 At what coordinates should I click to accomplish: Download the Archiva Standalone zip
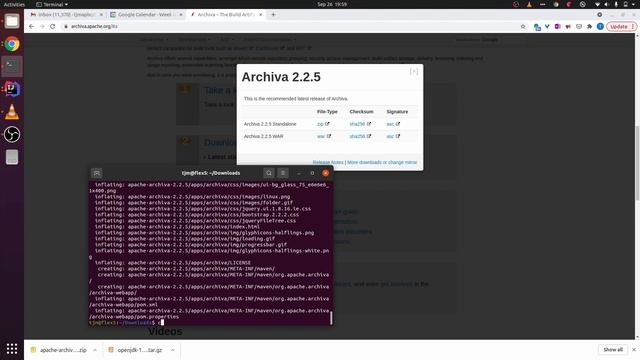(x=320, y=124)
